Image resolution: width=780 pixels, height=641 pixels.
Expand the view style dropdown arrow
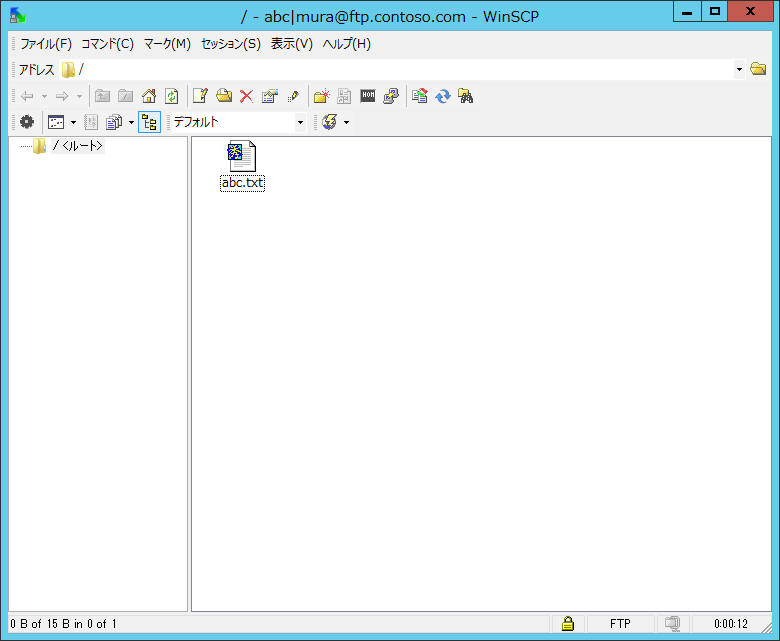coord(73,122)
